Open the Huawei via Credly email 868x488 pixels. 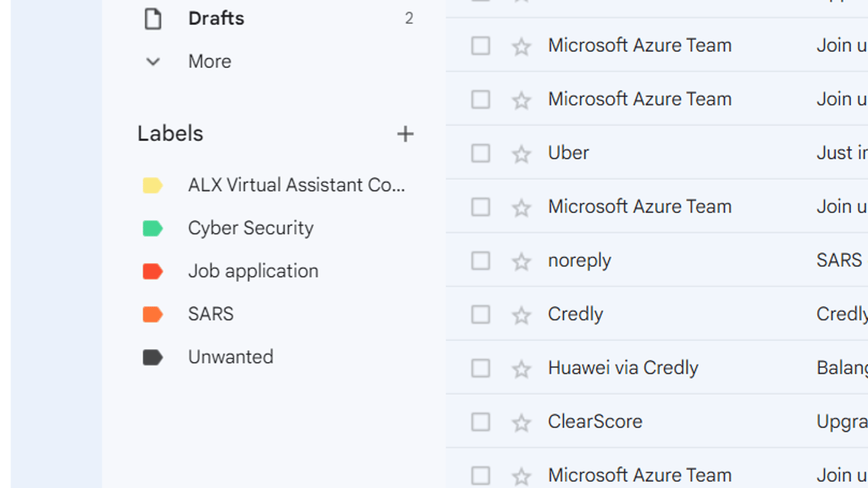point(623,368)
